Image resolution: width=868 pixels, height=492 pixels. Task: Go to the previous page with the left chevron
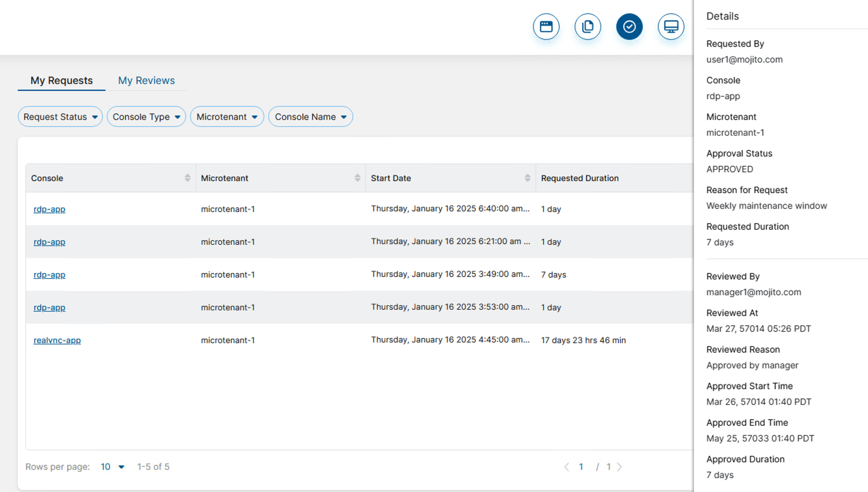[x=566, y=467]
